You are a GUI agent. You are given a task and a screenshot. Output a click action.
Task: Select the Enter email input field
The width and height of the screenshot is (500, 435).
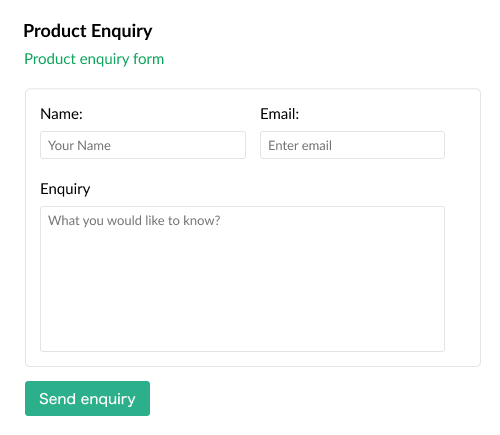pos(352,145)
